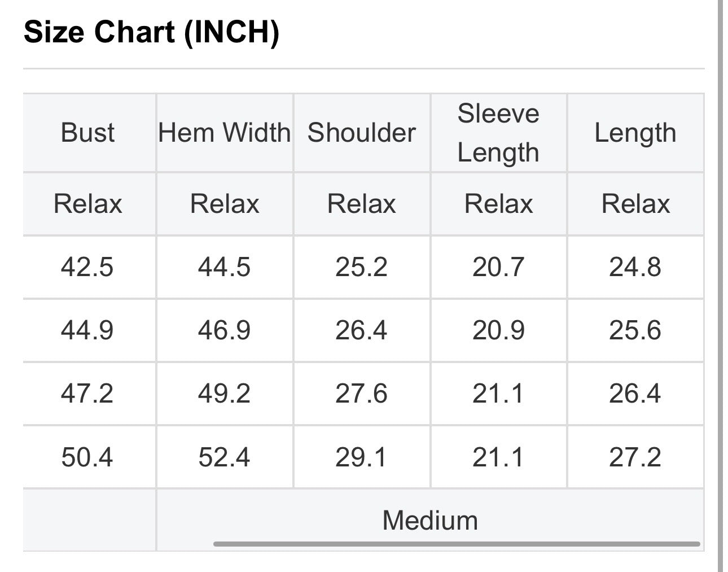Click the Relax cell under Length
Screen dimensions: 728x572
coord(635,203)
